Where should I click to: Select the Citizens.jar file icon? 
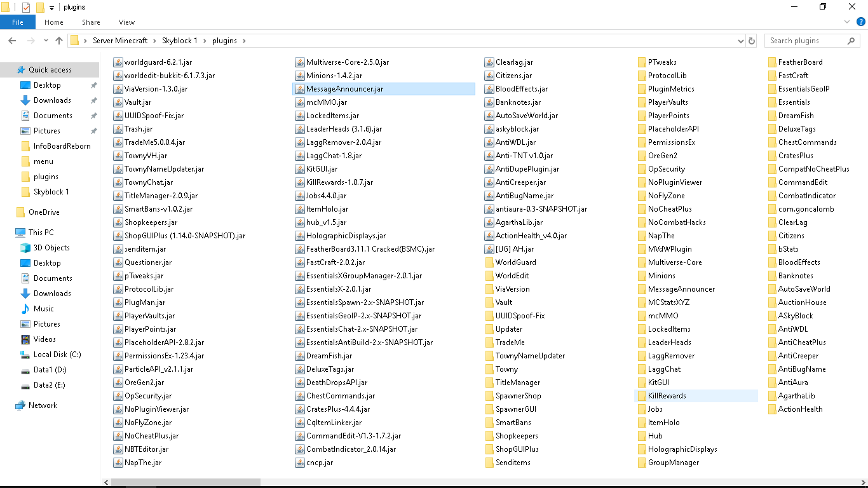tap(489, 76)
